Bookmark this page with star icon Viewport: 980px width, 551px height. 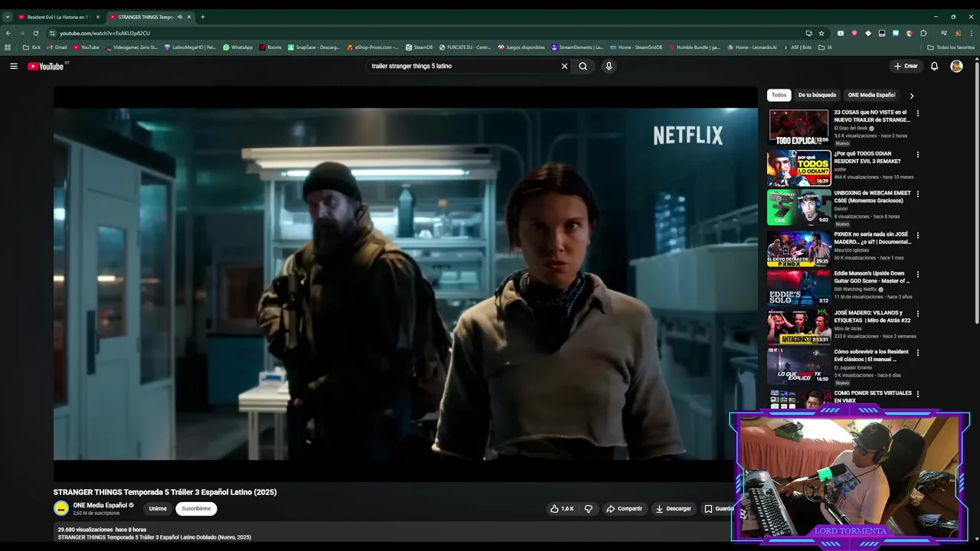pos(822,33)
